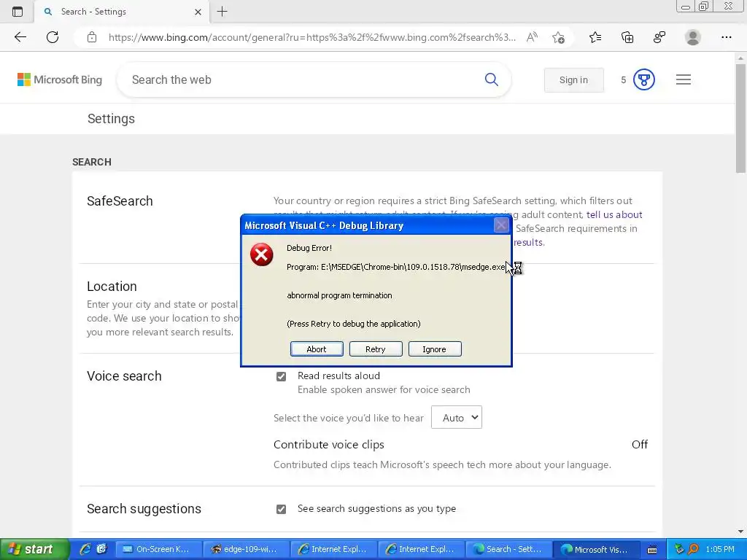Viewport: 747px width, 560px height.
Task: Open the profile avatar icon
Action: [693, 37]
